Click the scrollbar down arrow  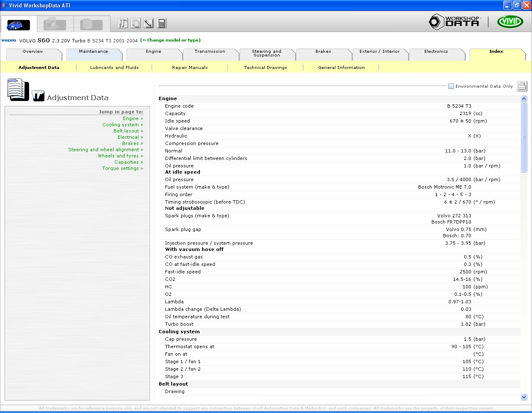(x=524, y=397)
